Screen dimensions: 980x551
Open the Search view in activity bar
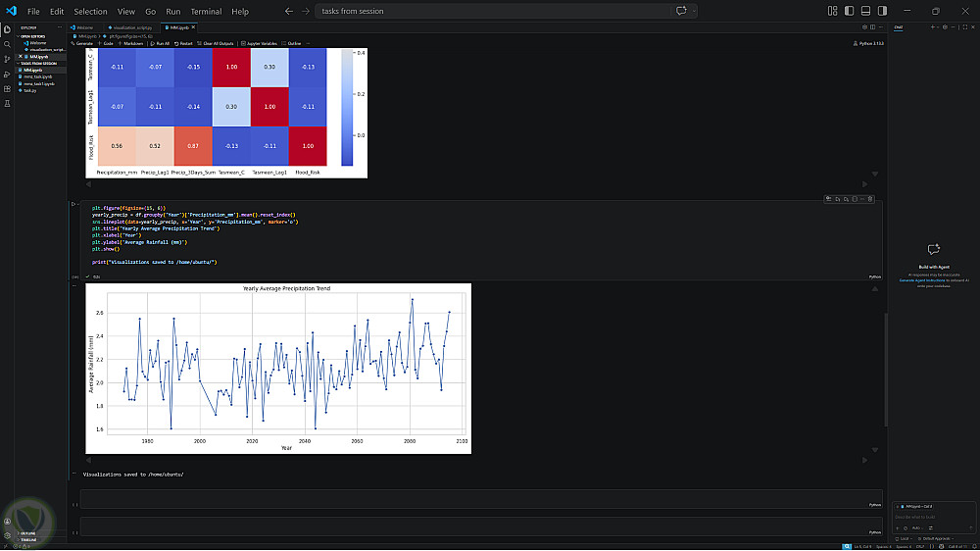[8, 44]
